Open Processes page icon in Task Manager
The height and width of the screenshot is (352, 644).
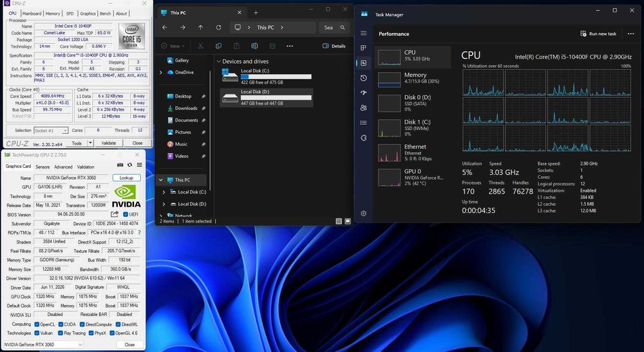click(x=363, y=48)
